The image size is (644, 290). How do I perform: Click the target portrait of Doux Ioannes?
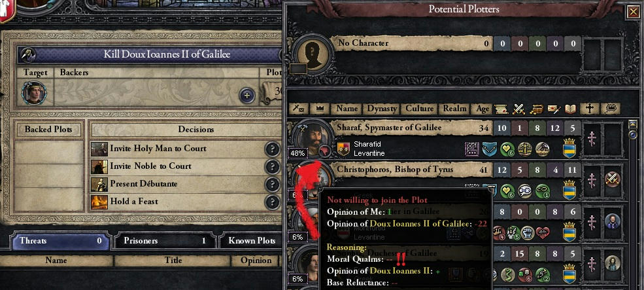(x=34, y=93)
